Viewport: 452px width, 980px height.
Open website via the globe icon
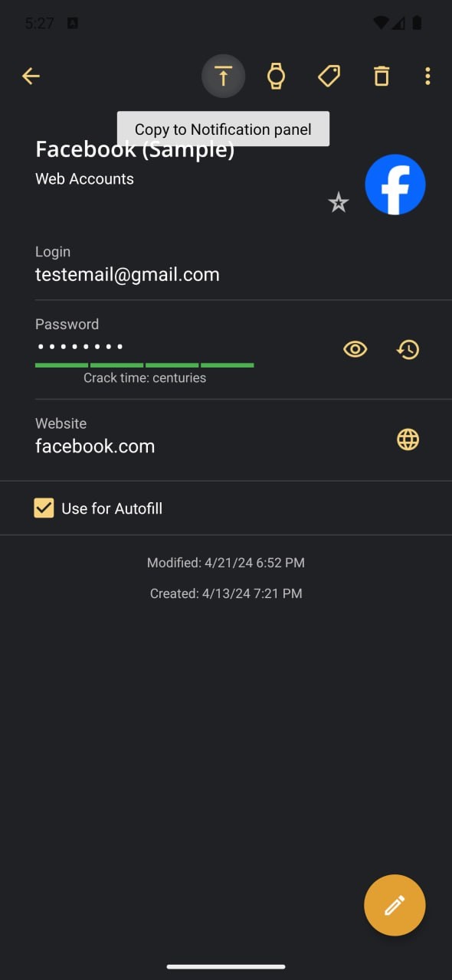408,439
